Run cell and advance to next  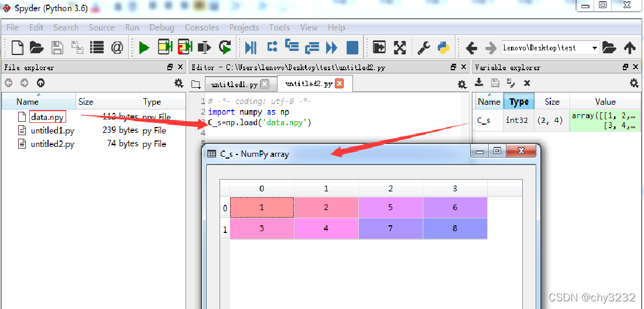coord(185,47)
